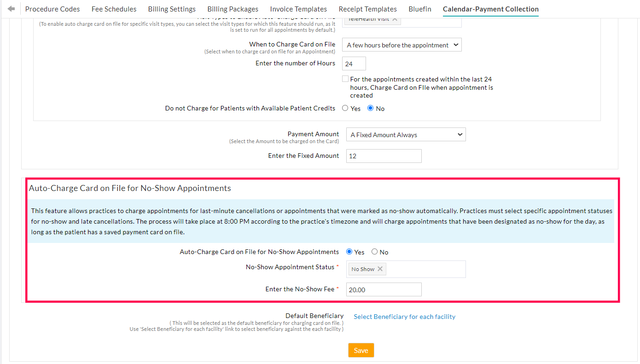Click the back arrow navigation icon
Image resolution: width=640 pixels, height=364 pixels.
[x=10, y=8]
